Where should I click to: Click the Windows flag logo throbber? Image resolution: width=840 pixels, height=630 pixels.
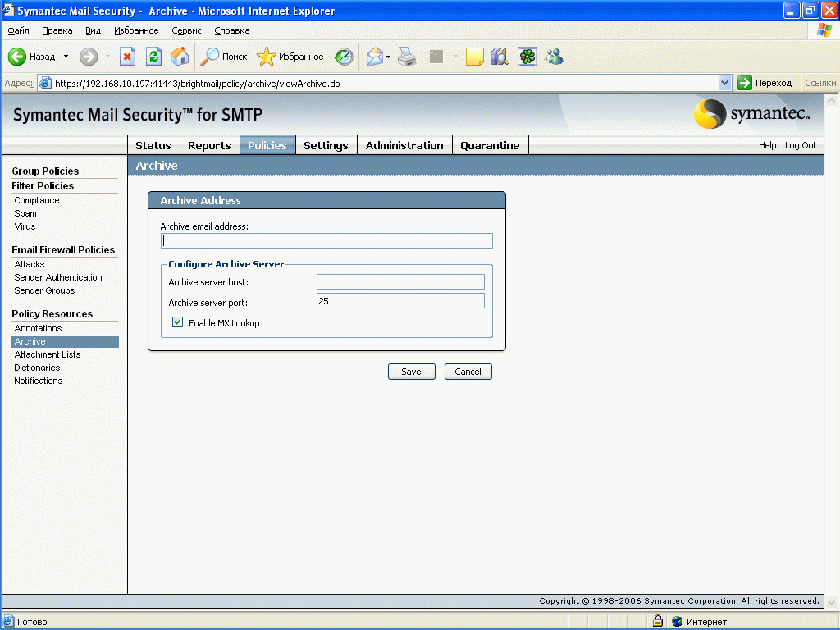coord(824,30)
